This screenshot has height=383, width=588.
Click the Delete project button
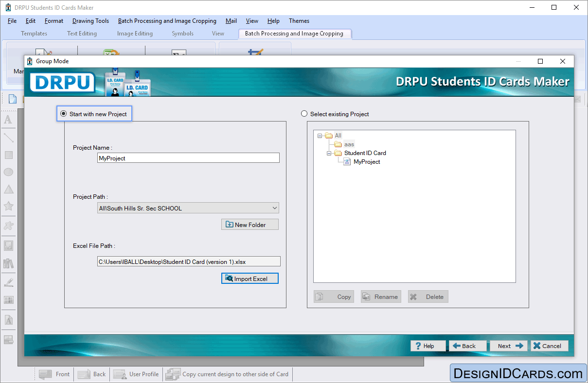click(x=428, y=296)
